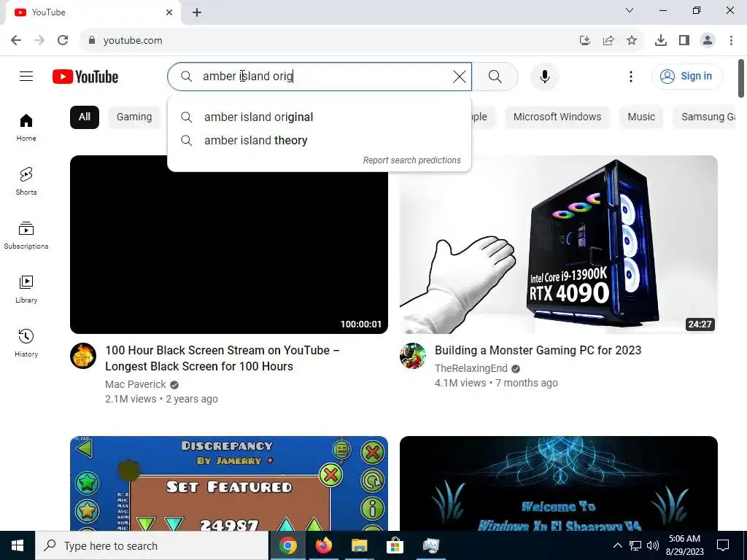Screen dimensions: 747x560
Task: Open the Discrepancy Geometry Dash thumbnail
Action: coord(228,483)
